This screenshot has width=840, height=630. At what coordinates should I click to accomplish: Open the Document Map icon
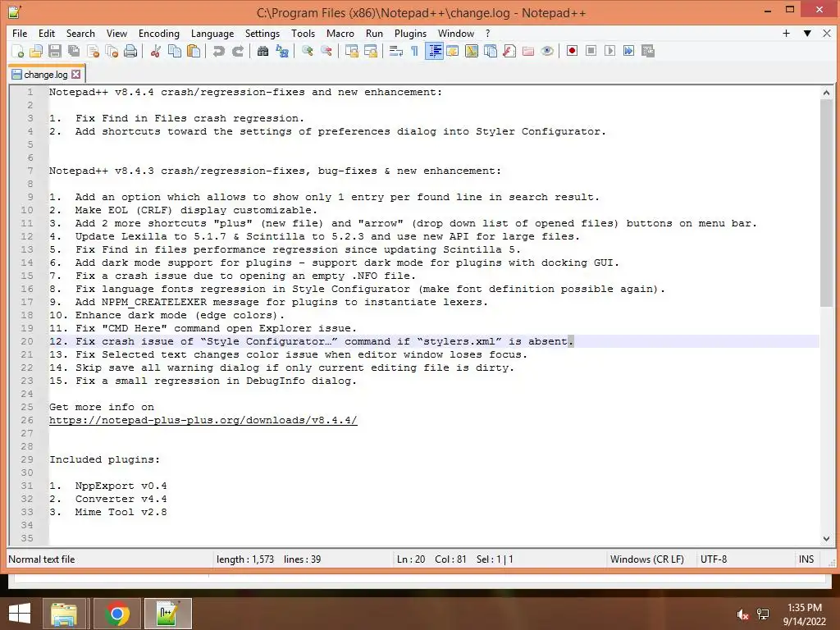(472, 51)
